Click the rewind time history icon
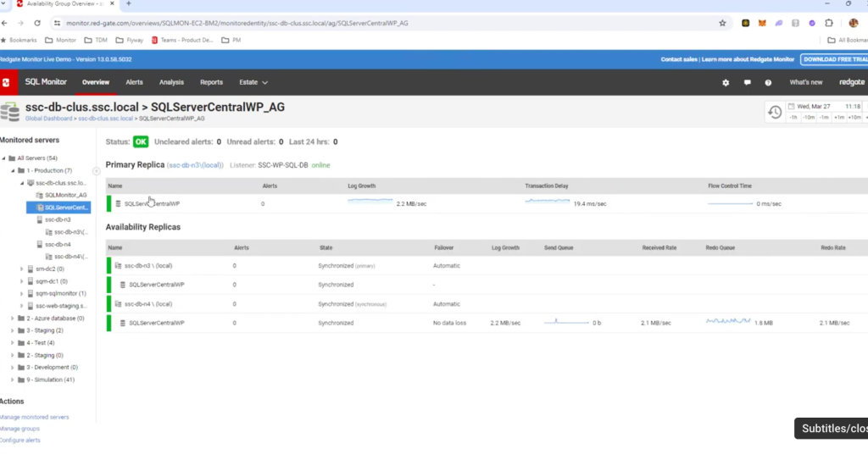The image size is (868, 471). [774, 112]
